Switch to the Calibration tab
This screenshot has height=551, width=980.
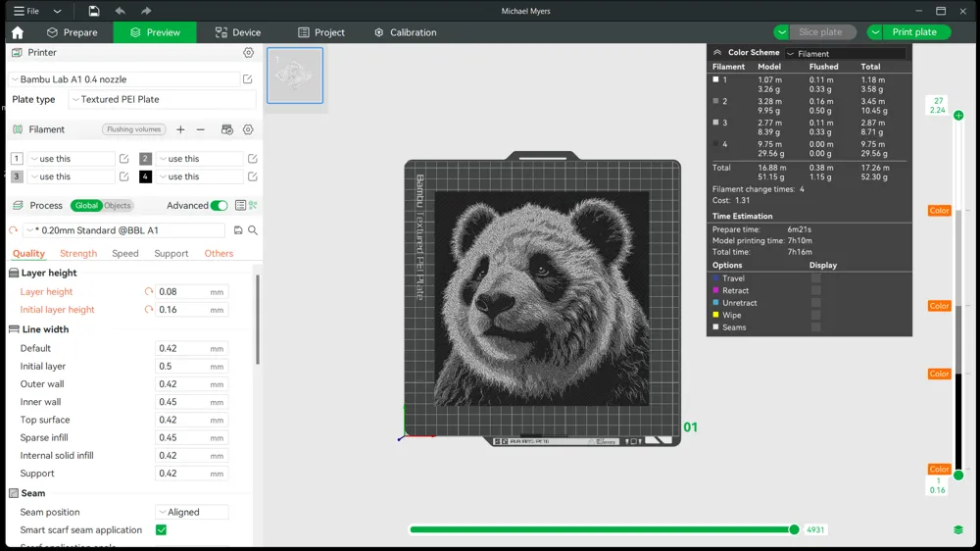(405, 32)
